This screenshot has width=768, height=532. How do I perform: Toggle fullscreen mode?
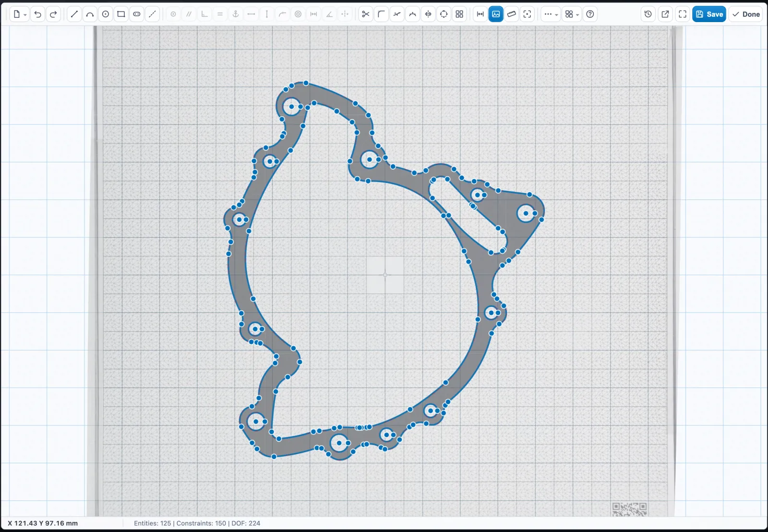coord(683,14)
